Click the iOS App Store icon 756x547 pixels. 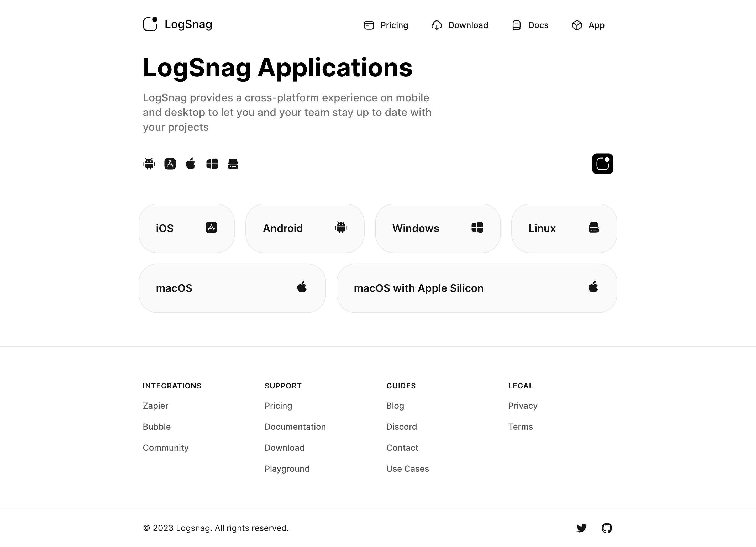(170, 164)
